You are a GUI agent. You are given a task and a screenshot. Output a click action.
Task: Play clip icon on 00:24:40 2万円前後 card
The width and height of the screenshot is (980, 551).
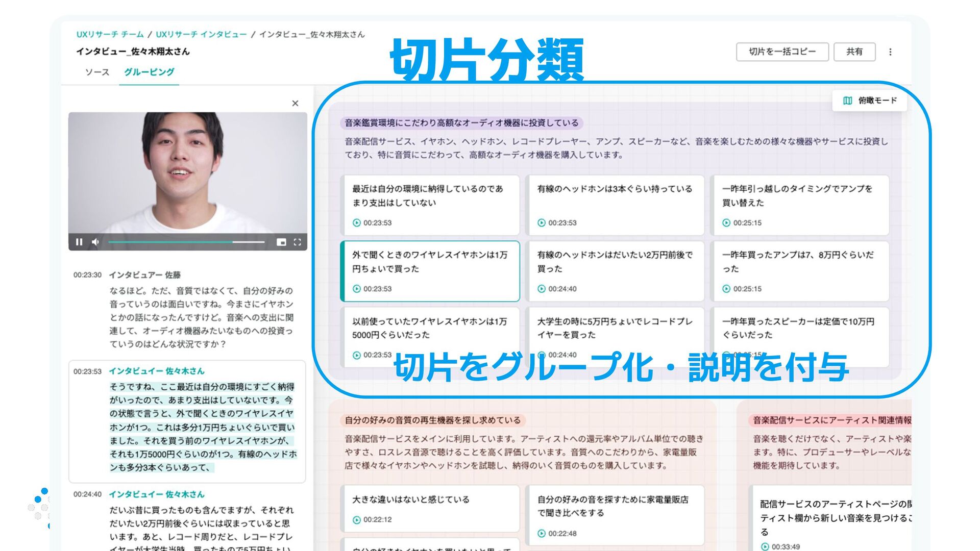pos(542,289)
